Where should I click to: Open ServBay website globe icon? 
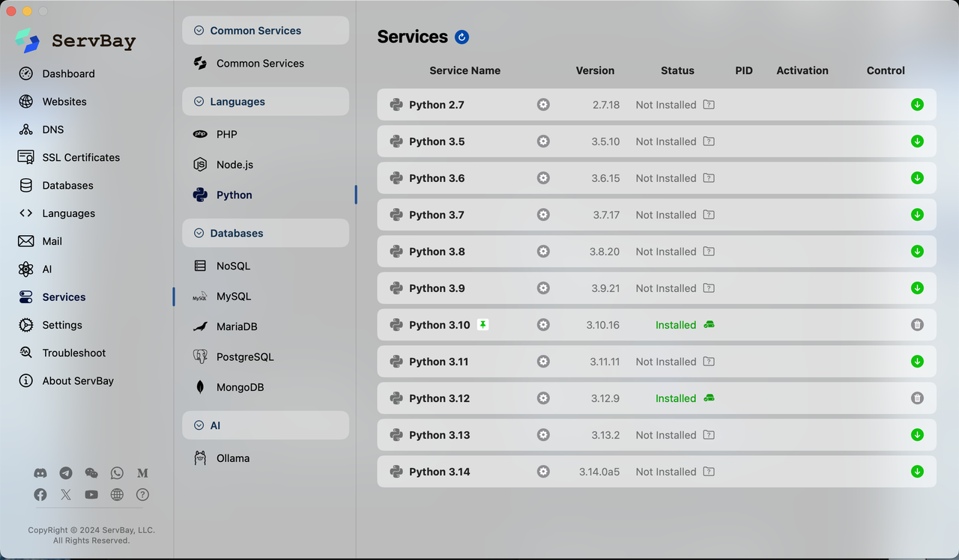(x=117, y=495)
